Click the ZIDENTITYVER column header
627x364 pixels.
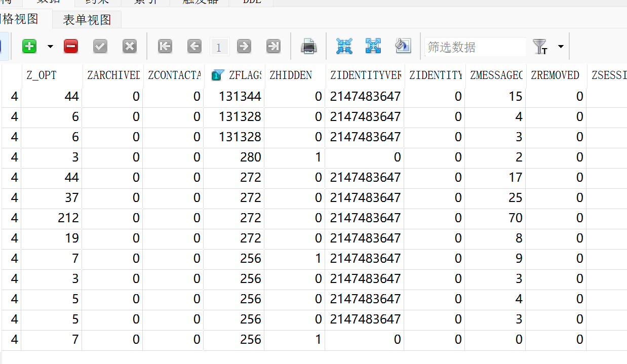click(x=365, y=75)
